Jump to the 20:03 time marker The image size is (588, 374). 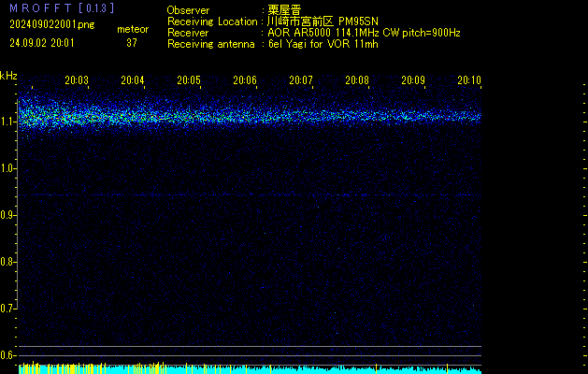(77, 80)
